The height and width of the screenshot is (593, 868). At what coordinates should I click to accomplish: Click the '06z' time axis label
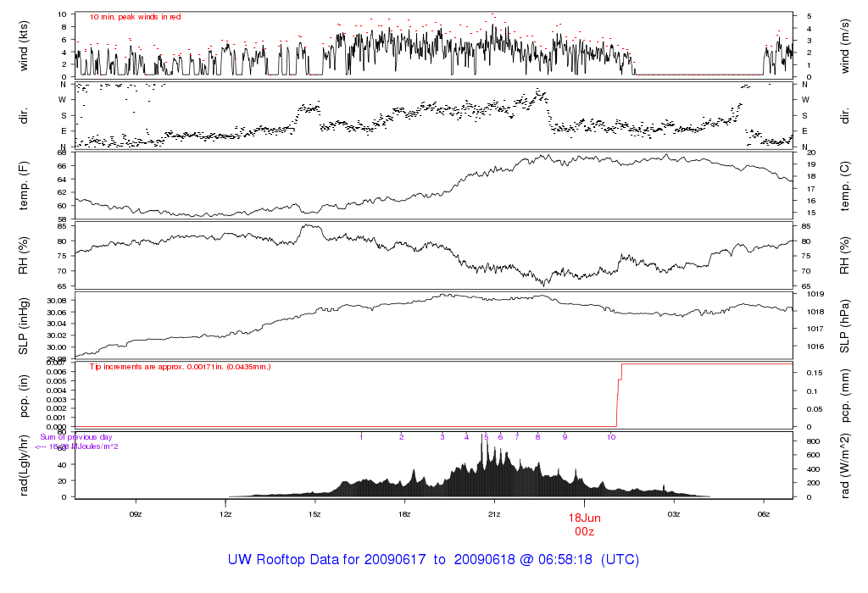pos(764,514)
